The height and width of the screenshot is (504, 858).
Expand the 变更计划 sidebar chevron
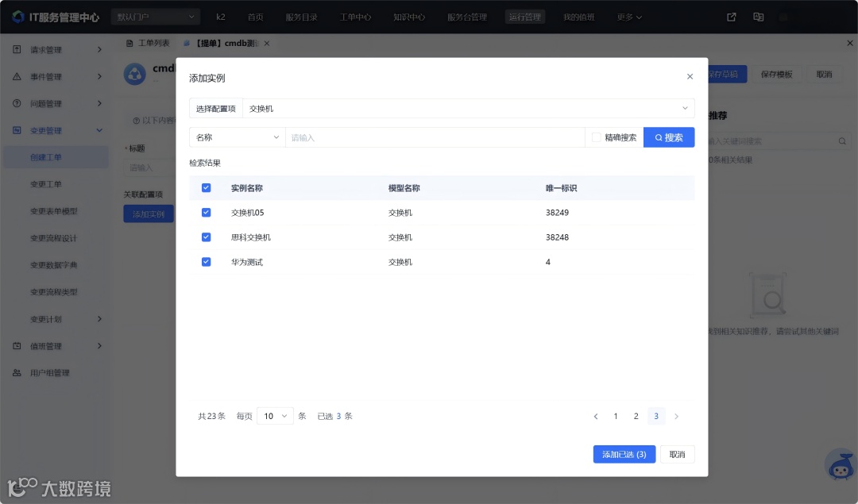99,319
